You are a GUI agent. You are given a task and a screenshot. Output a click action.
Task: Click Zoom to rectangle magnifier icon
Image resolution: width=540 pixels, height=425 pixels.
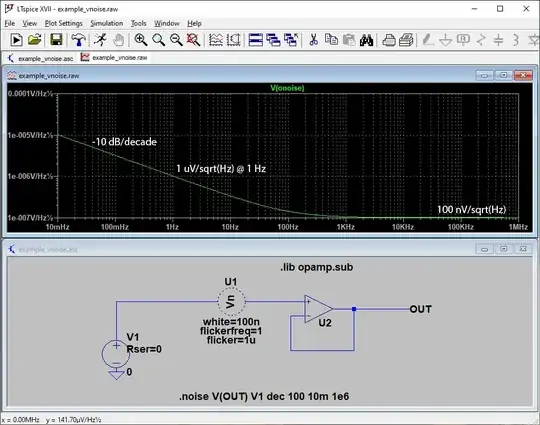(158, 40)
